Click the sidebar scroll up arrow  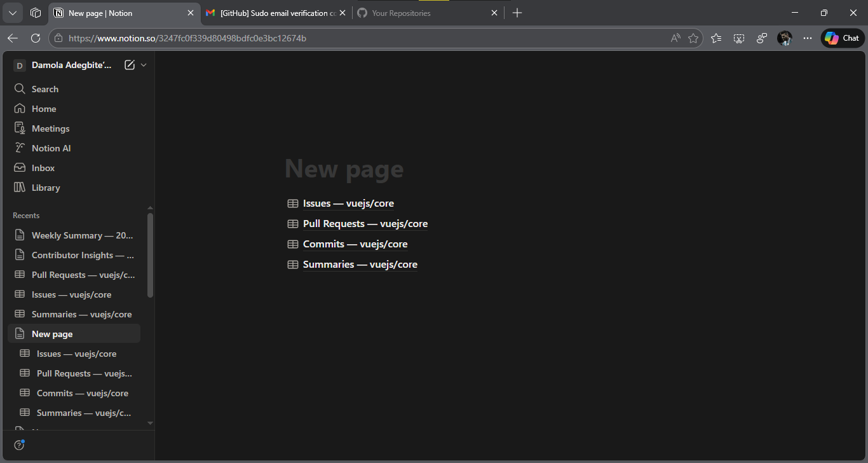(x=151, y=208)
